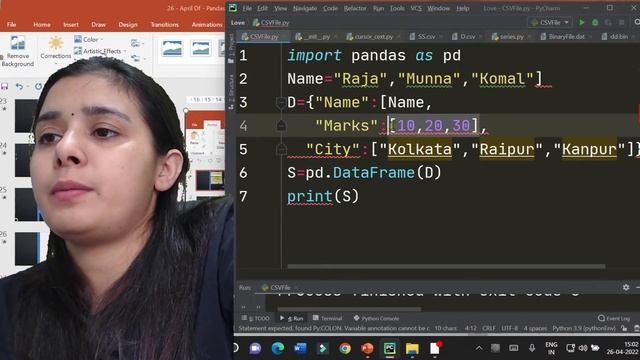Open CRLF line separator selector
The width and height of the screenshot is (640, 360).
489,328
